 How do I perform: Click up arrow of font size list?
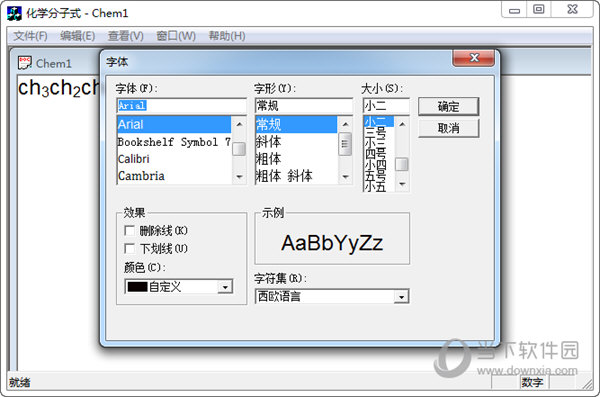point(402,124)
